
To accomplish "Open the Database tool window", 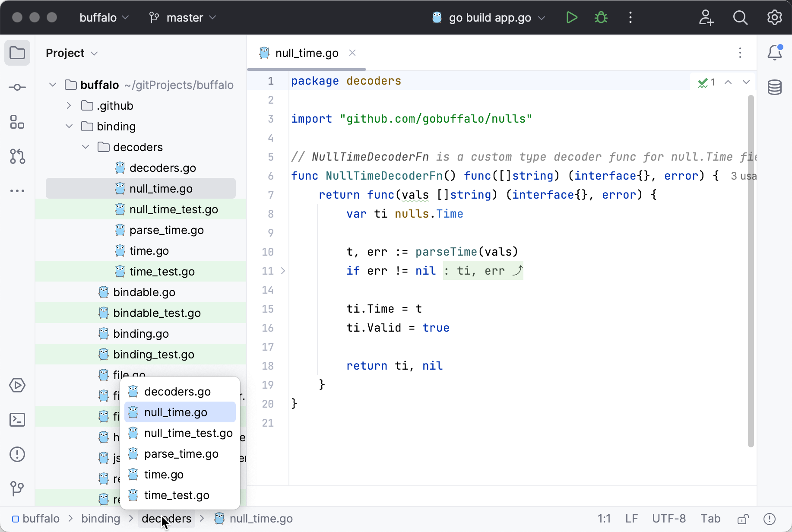I will pyautogui.click(x=774, y=87).
